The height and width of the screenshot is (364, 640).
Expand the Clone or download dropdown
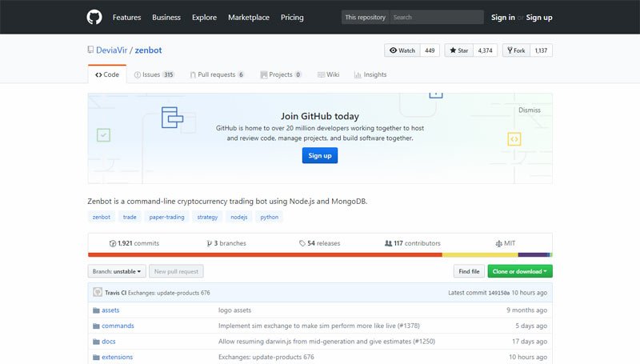tap(520, 271)
